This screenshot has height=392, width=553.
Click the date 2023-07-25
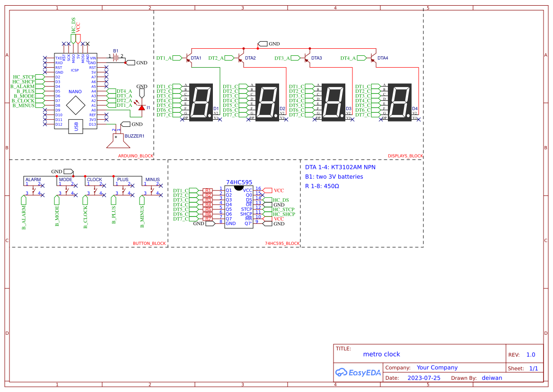pos(424,378)
